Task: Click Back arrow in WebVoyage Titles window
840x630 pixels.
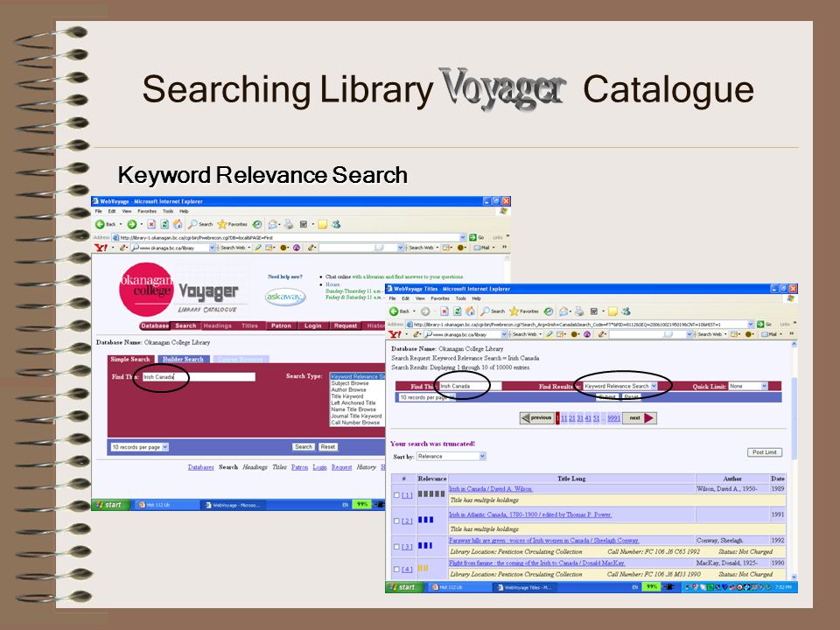Action: point(394,311)
